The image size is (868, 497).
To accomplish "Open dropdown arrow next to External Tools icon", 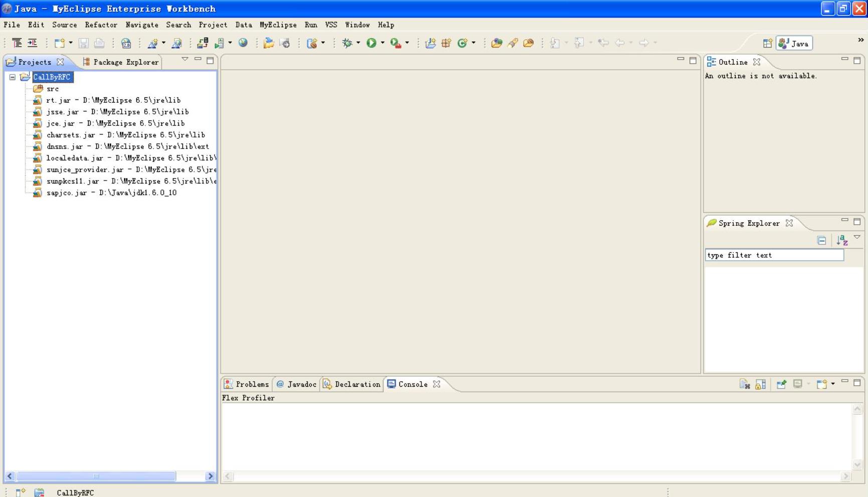I will click(407, 43).
